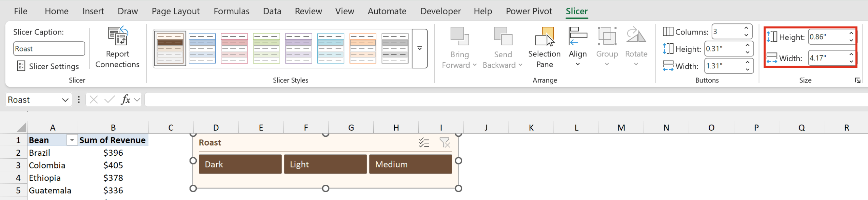The height and width of the screenshot is (200, 868).
Task: Select the blue slicer style thumbnail
Action: [x=202, y=48]
